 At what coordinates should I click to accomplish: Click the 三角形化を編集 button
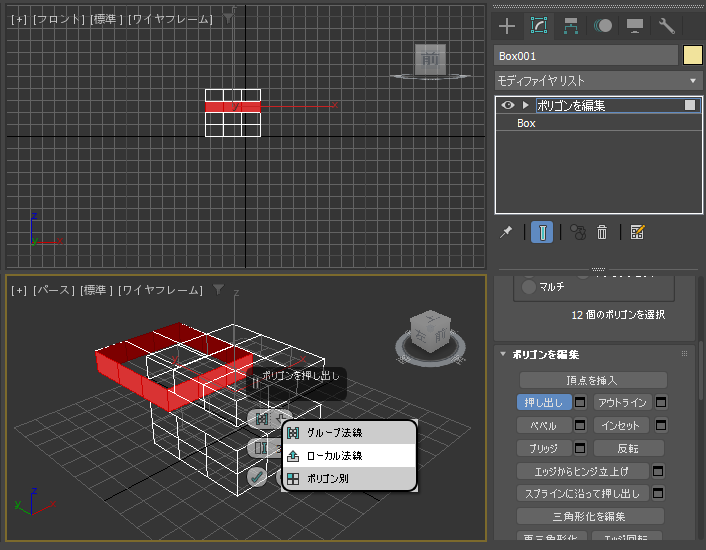pyautogui.click(x=590, y=516)
